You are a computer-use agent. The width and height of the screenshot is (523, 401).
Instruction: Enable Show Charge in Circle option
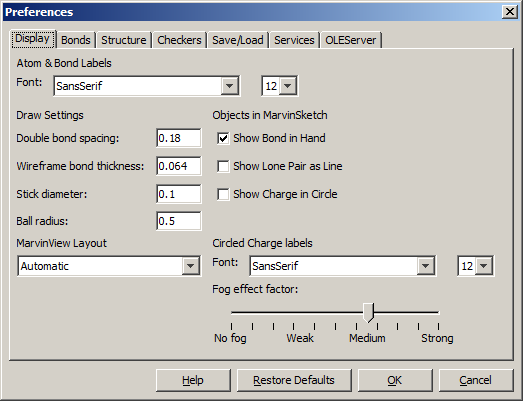coord(223,194)
